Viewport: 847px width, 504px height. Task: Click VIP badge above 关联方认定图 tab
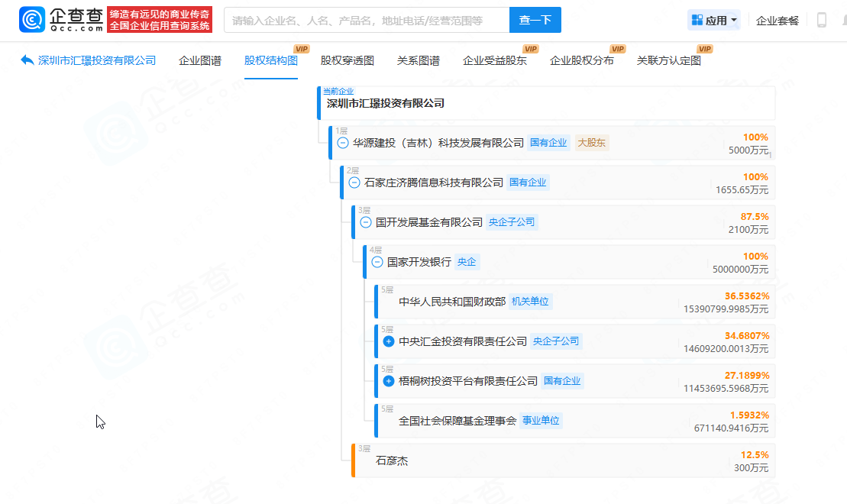pyautogui.click(x=704, y=49)
